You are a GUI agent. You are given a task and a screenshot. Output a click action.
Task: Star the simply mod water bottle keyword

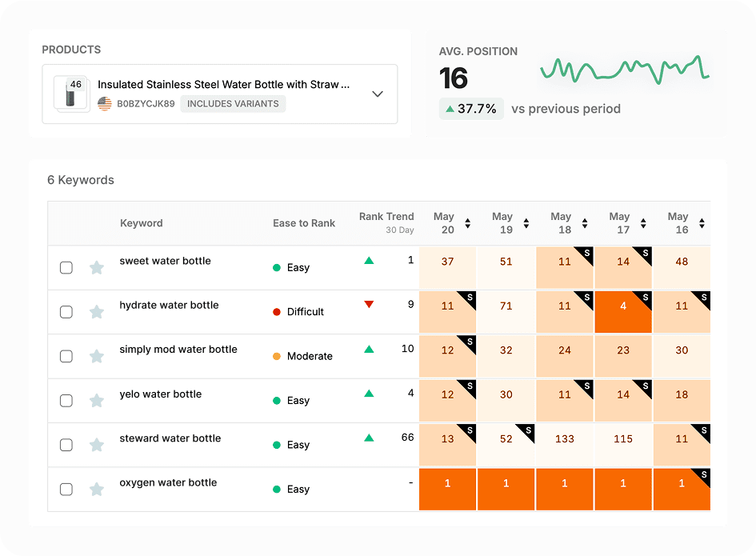pyautogui.click(x=97, y=356)
